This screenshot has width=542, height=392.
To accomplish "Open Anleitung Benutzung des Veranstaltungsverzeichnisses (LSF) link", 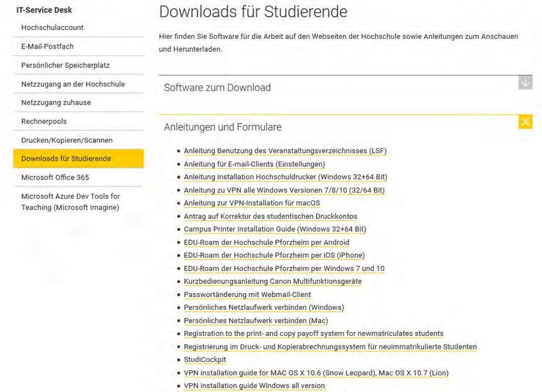I will point(285,151).
